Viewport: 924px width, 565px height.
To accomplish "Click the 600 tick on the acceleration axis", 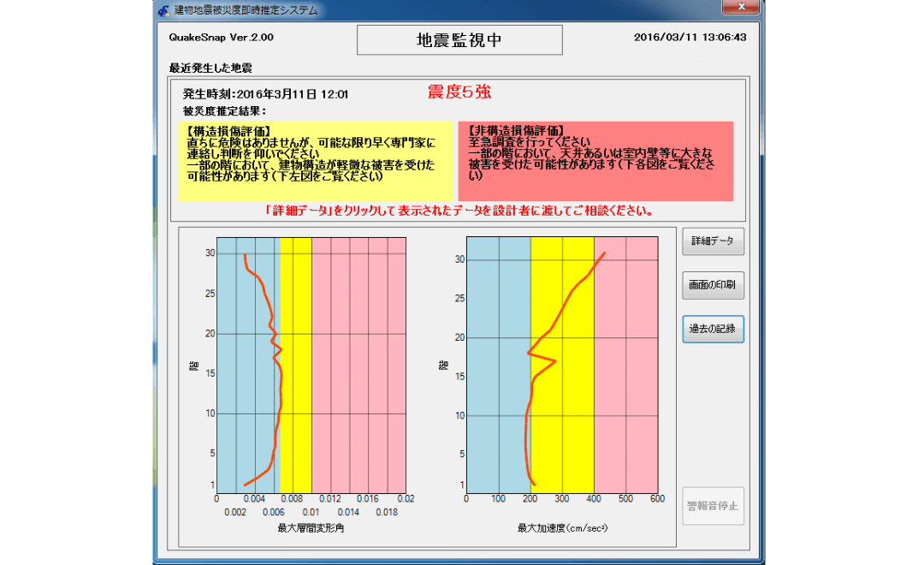I will pos(657,499).
